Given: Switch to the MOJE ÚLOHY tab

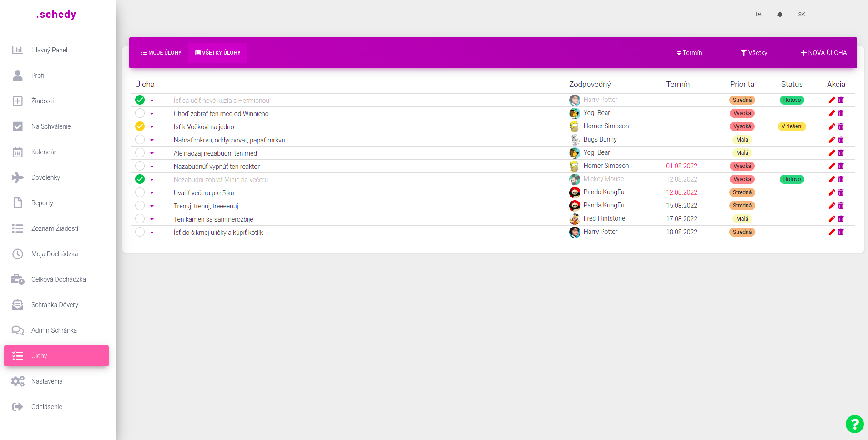Looking at the screenshot, I should 161,53.
